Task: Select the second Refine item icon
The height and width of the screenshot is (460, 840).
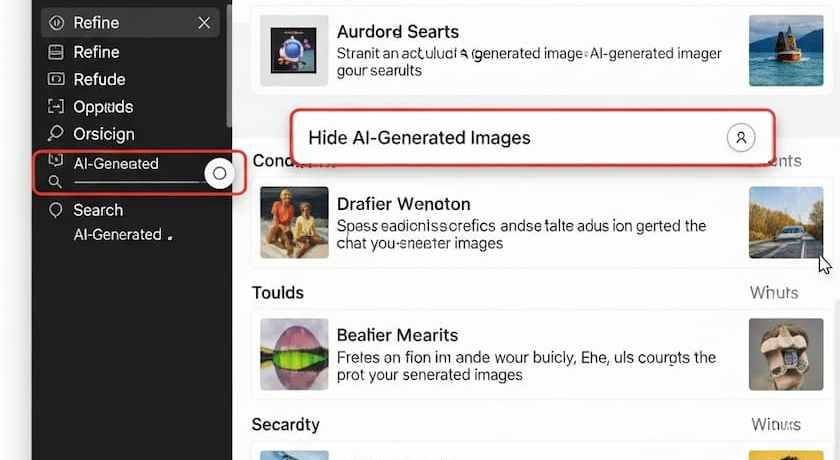Action: pyautogui.click(x=56, y=52)
